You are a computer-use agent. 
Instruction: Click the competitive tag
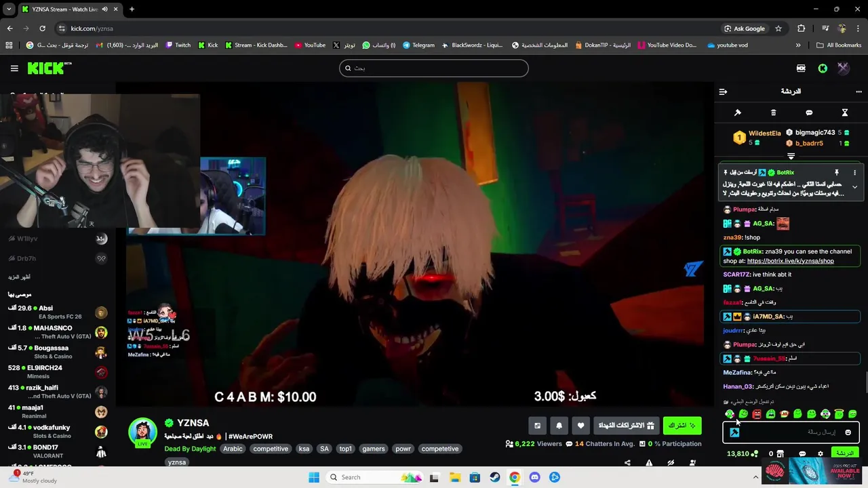271,449
